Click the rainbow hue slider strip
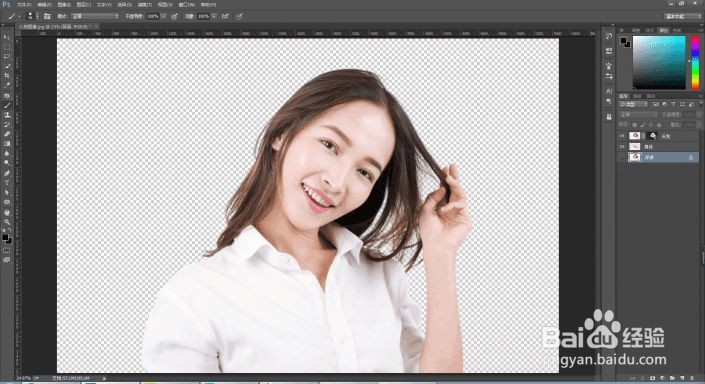The height and width of the screenshot is (384, 705). [x=695, y=62]
